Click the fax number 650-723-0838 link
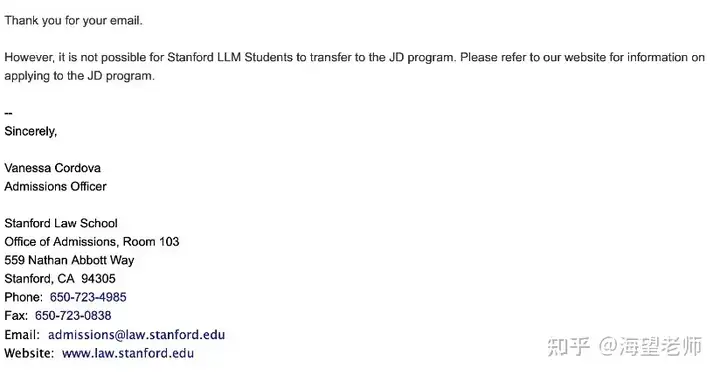Viewport: 720px width, 375px height. [x=73, y=315]
